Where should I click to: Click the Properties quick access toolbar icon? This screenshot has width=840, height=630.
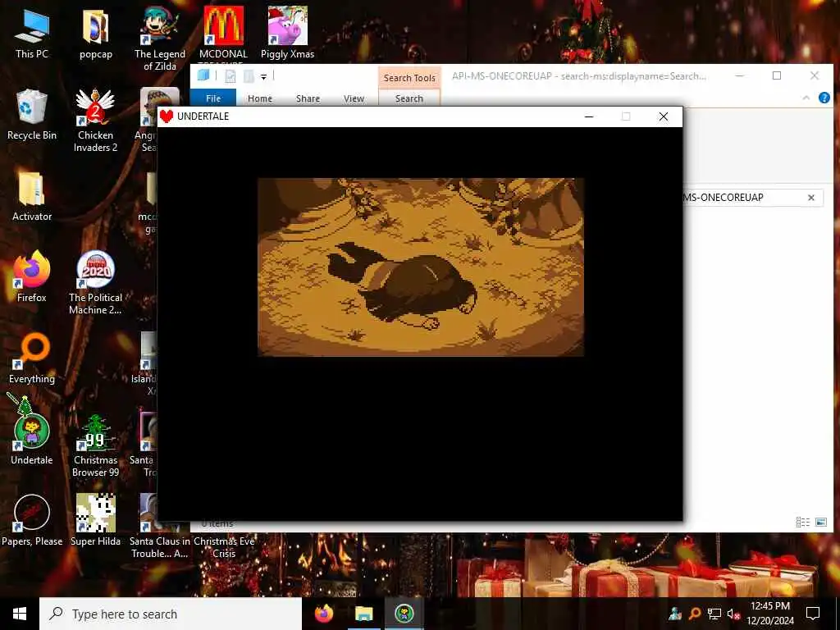pyautogui.click(x=231, y=76)
